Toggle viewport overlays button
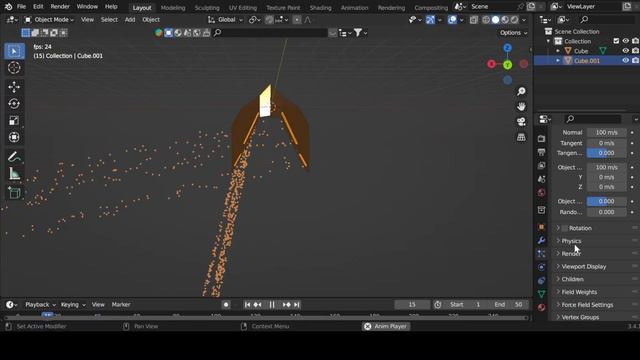The height and width of the screenshot is (360, 640). pyautogui.click(x=452, y=20)
